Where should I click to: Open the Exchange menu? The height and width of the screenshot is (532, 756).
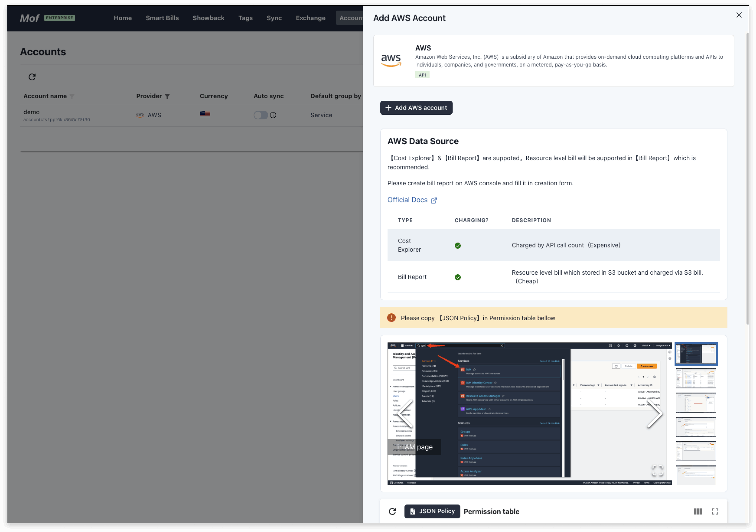[x=311, y=18]
